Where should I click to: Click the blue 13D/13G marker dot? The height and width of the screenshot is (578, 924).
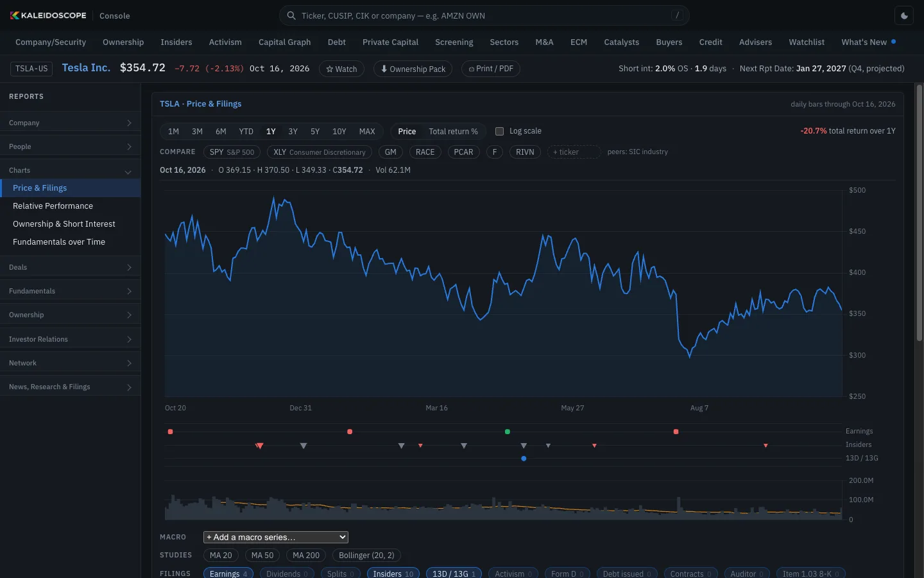click(524, 459)
